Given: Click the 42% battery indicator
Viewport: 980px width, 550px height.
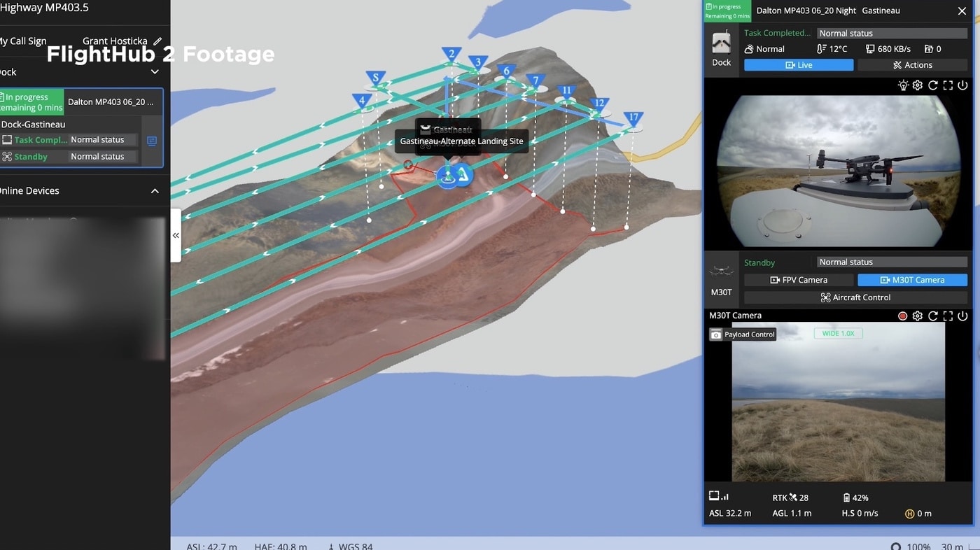Looking at the screenshot, I should tap(855, 498).
